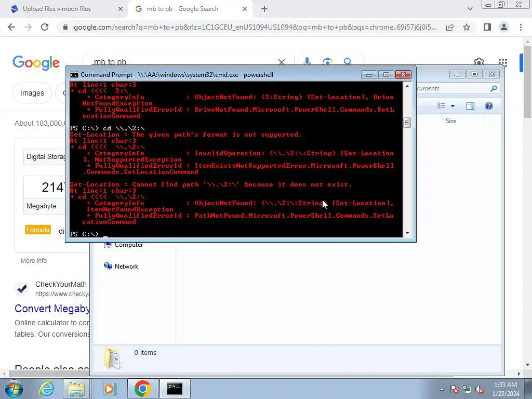Click the Chrome address bar URL
Image resolution: width=532 pixels, height=399 pixels.
(255, 27)
